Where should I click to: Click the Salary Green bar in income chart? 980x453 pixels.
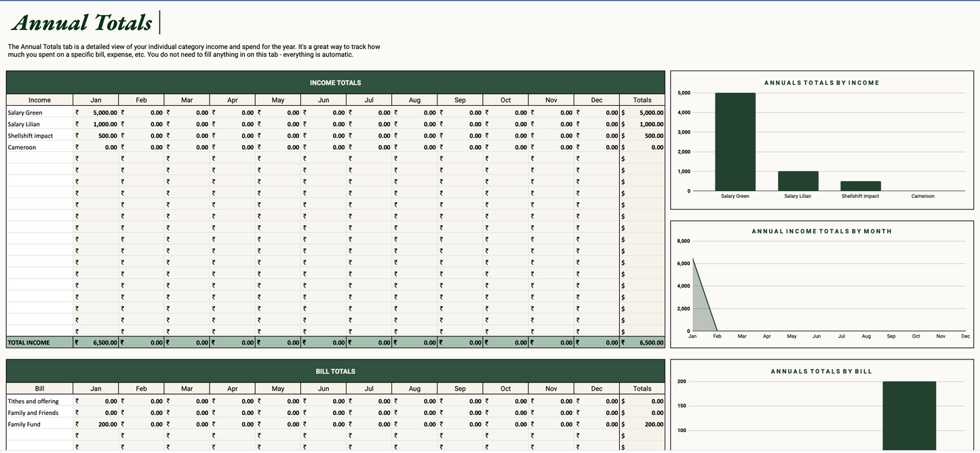(x=735, y=142)
